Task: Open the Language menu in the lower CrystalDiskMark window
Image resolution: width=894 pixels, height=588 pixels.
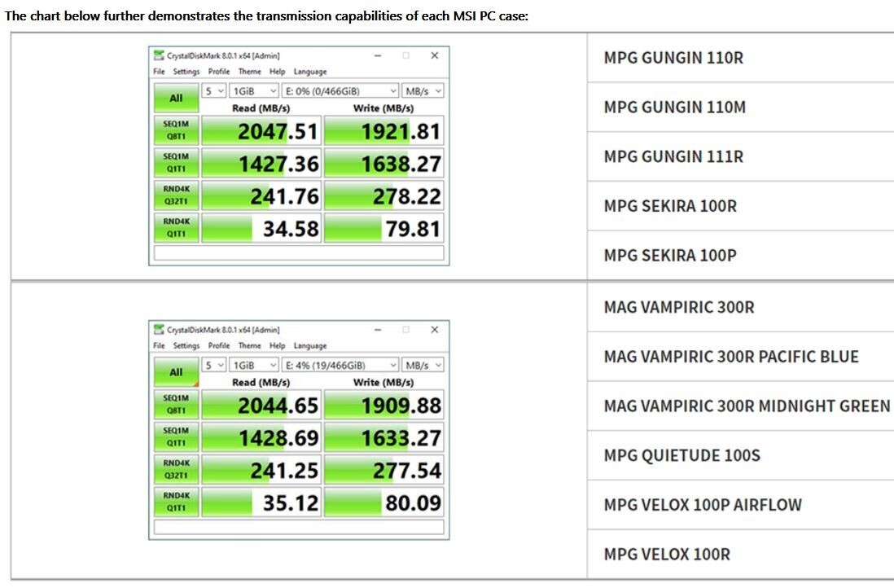Action: click(310, 345)
